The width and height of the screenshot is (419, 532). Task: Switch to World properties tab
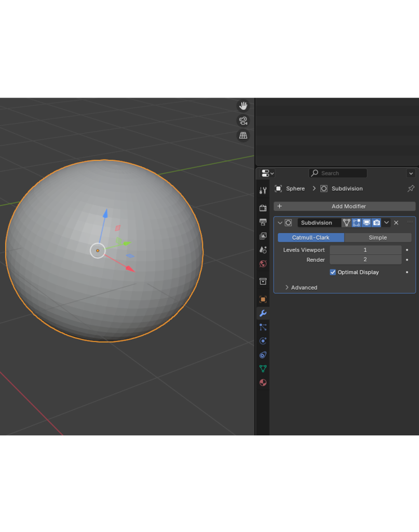pos(263,264)
